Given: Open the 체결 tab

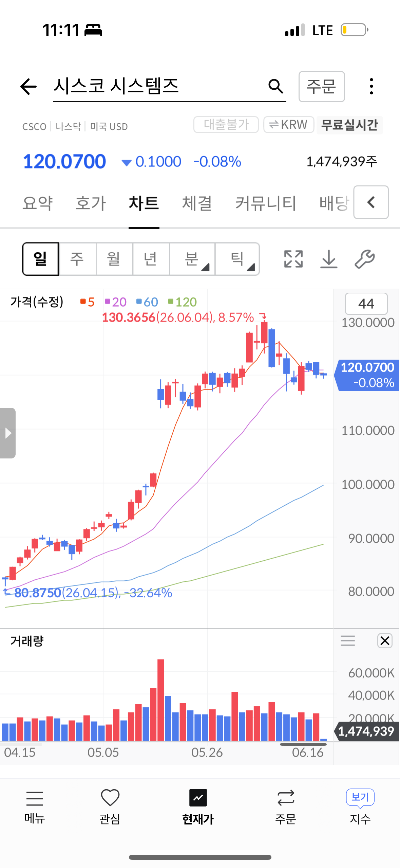Looking at the screenshot, I should tap(197, 203).
